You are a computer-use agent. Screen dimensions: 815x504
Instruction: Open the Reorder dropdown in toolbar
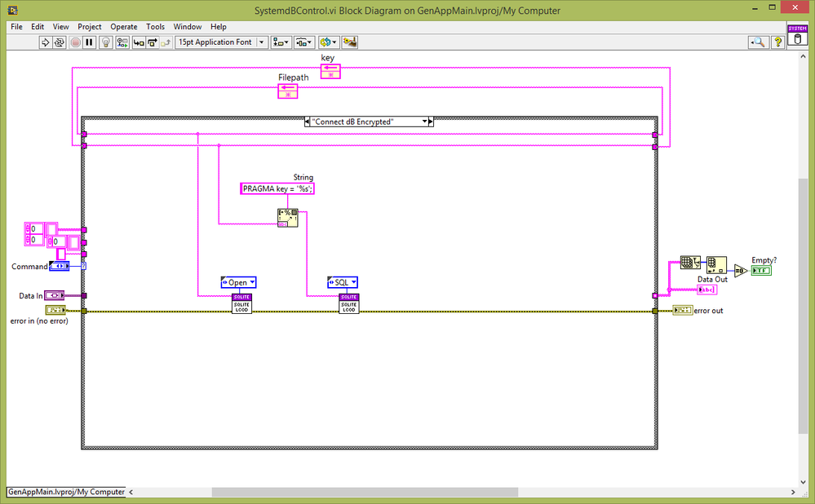(329, 42)
